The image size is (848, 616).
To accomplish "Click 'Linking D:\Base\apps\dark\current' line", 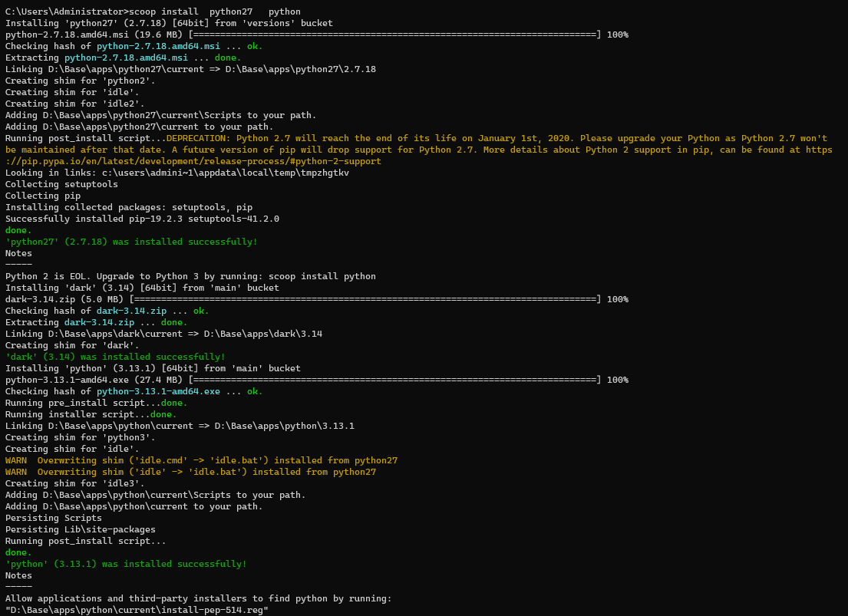I will (164, 334).
